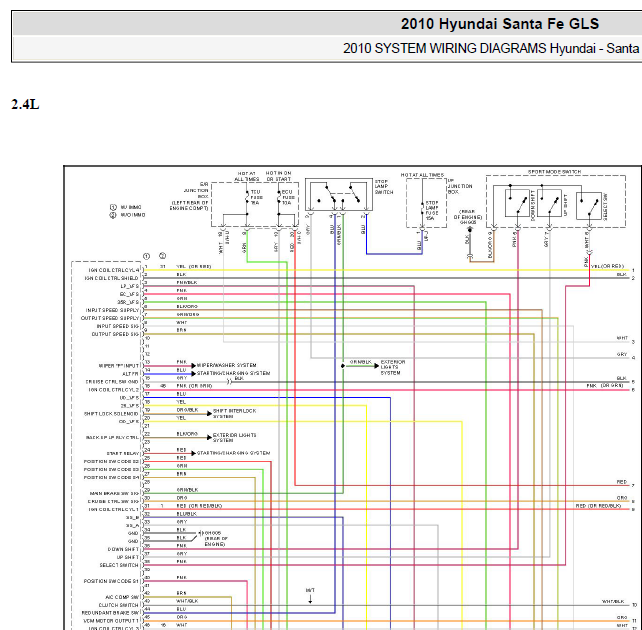Click the 'HOT IN ON OR START' label
642x630 pixels.
[278, 176]
